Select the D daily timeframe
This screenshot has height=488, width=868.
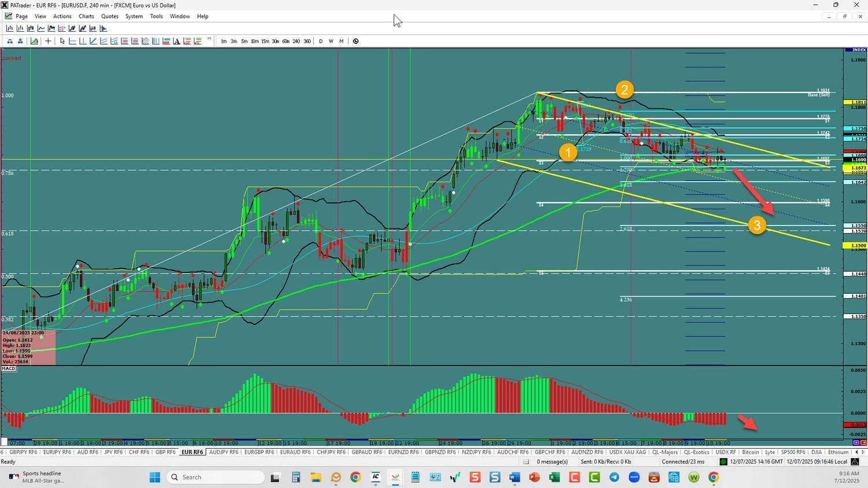click(x=321, y=41)
